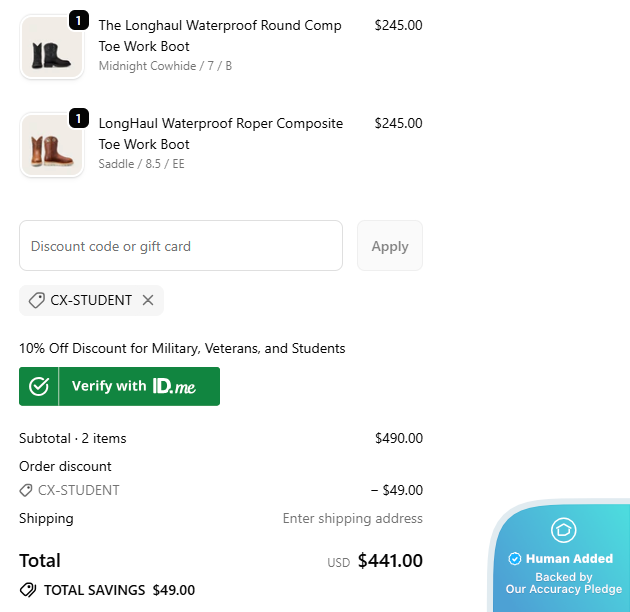Screen dimensions: 630x612
Task: Click the $441.00 total amount
Action: (x=390, y=561)
